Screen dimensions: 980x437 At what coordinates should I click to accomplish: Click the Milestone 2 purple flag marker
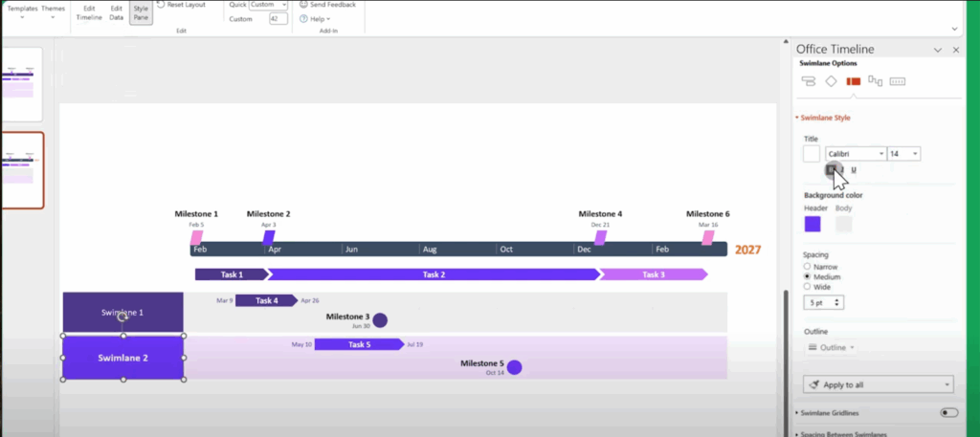[x=269, y=238]
